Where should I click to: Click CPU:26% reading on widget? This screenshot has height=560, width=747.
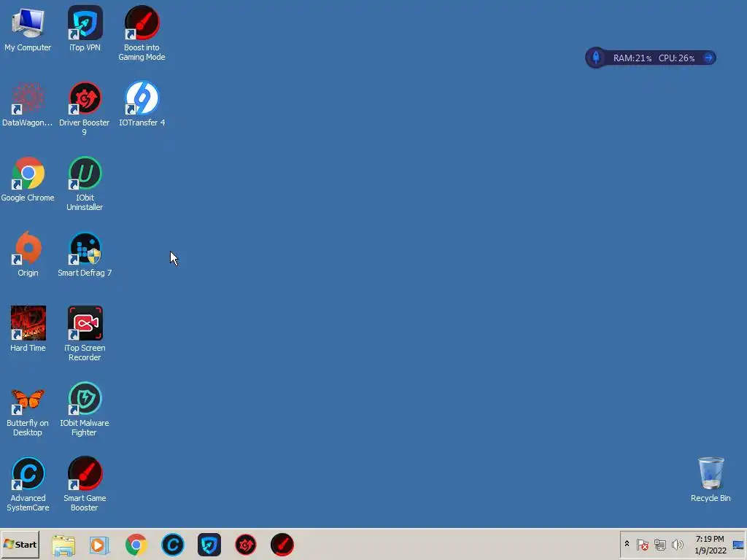(676, 58)
